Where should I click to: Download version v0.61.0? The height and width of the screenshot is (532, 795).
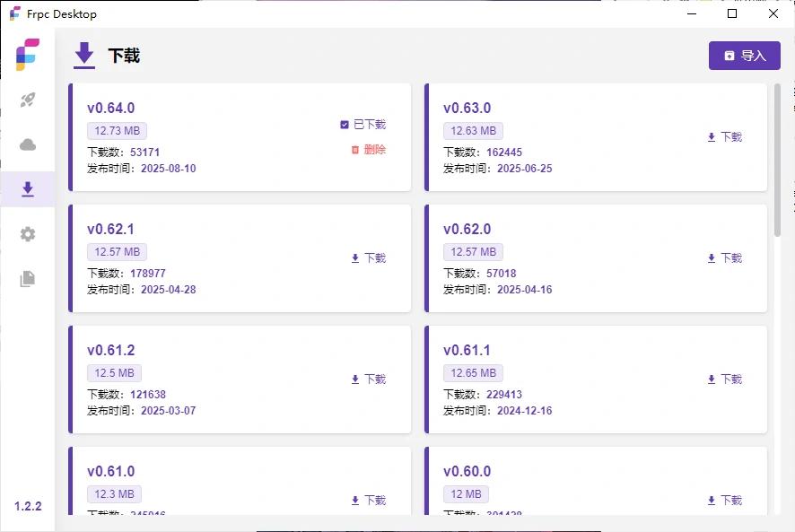pos(368,501)
